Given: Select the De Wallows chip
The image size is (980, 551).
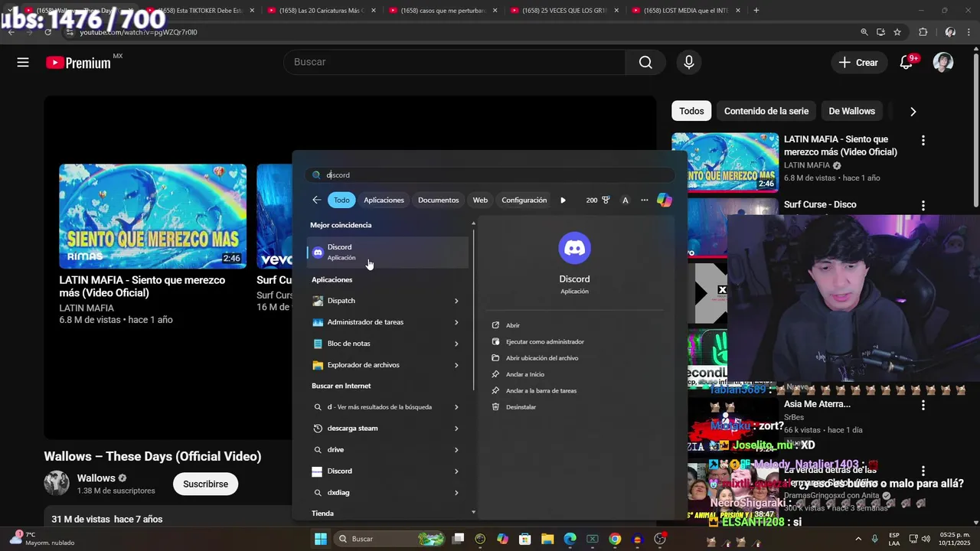Looking at the screenshot, I should pos(851,111).
